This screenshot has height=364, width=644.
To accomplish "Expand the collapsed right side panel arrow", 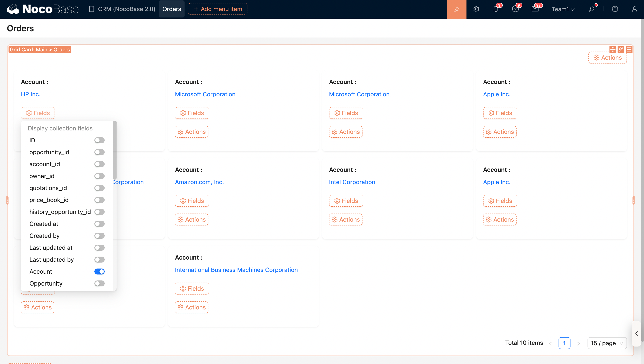I will [x=636, y=334].
